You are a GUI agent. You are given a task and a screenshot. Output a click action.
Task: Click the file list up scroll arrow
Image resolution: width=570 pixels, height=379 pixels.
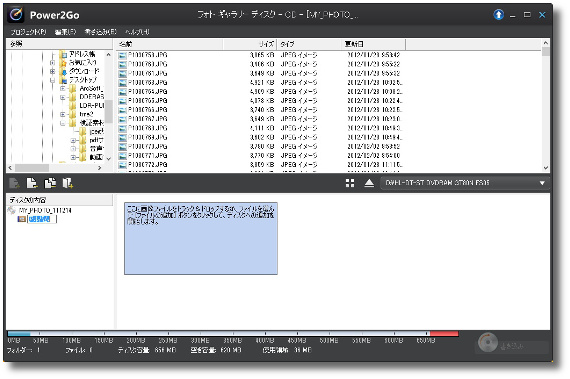545,43
